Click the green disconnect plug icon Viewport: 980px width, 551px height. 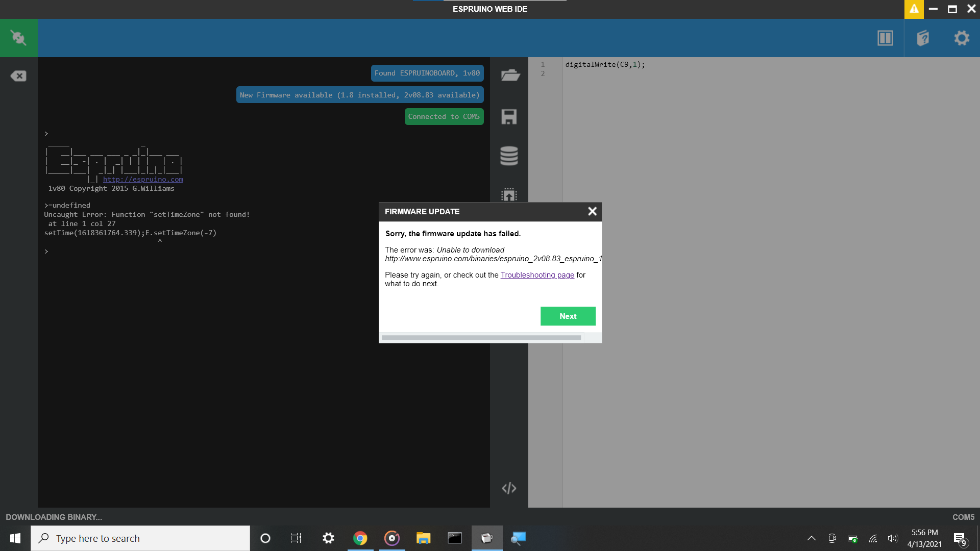point(18,38)
